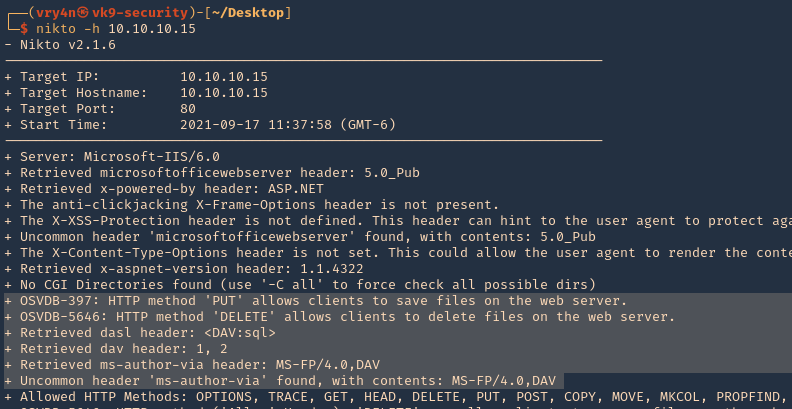Click the Target Hostname line

click(x=136, y=93)
